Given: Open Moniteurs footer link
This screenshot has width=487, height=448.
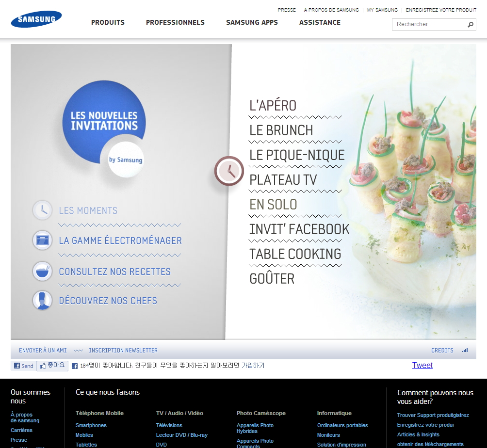Looking at the screenshot, I should click(328, 435).
